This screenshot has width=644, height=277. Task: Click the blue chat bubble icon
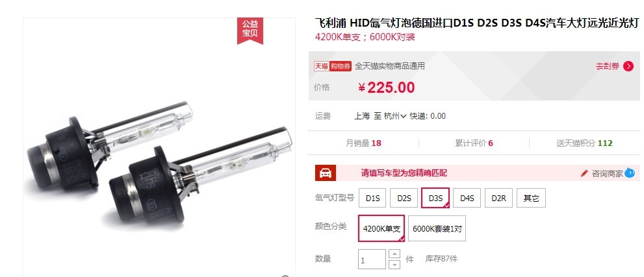tap(629, 173)
